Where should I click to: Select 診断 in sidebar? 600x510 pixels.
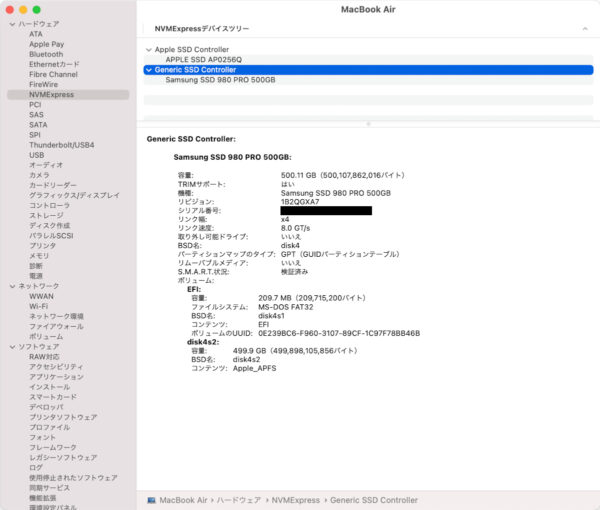36,266
